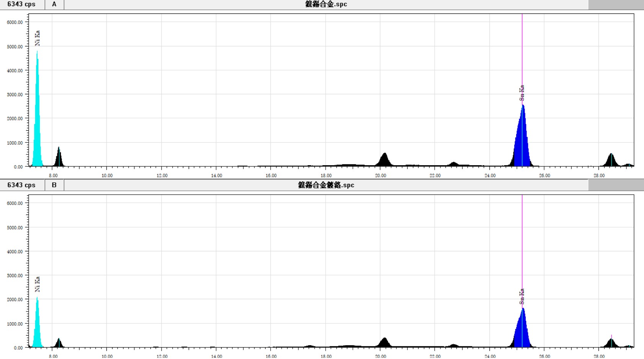
Task: Click the gray box right of spectrum B title
Action: (x=616, y=185)
